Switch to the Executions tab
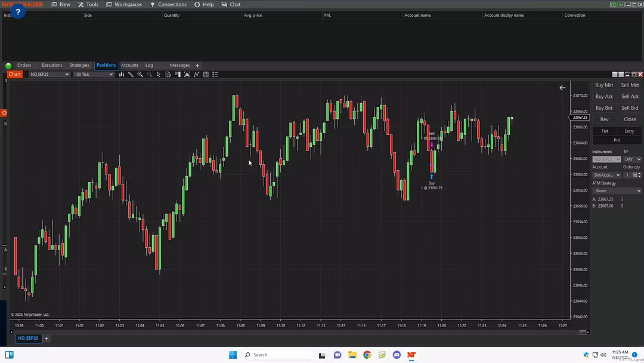Image resolution: width=644 pixels, height=363 pixels. [x=52, y=65]
